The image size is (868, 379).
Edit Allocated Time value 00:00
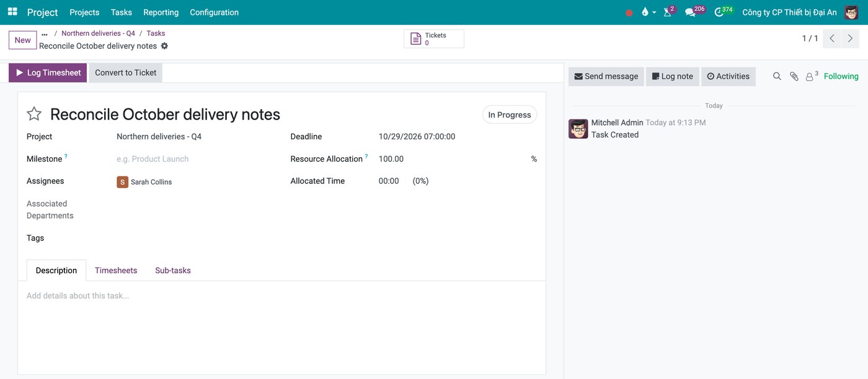[389, 181]
